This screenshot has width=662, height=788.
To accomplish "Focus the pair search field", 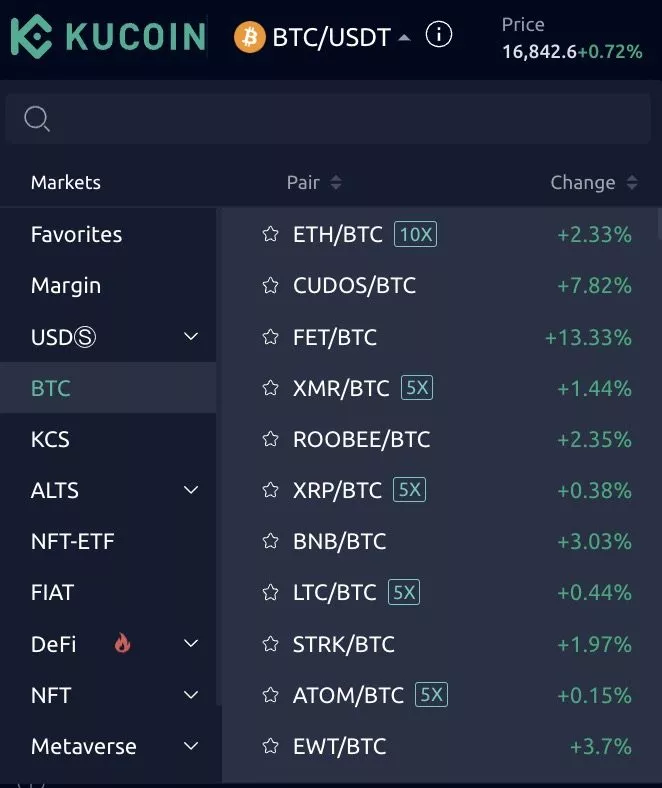I will click(x=328, y=119).
